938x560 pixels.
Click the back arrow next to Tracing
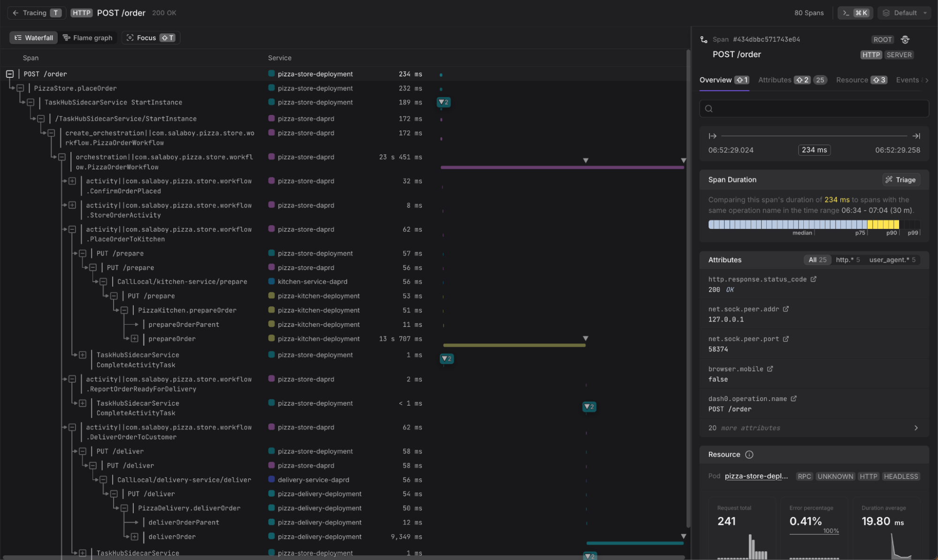click(x=15, y=13)
